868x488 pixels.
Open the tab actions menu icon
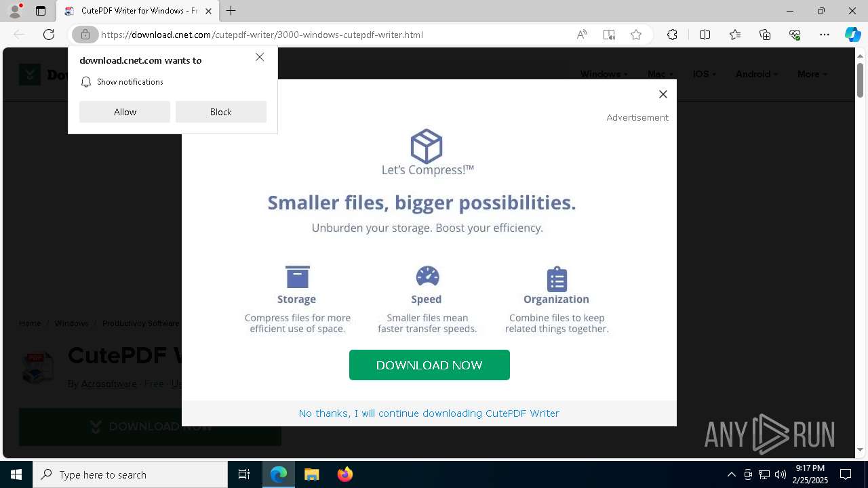(41, 11)
